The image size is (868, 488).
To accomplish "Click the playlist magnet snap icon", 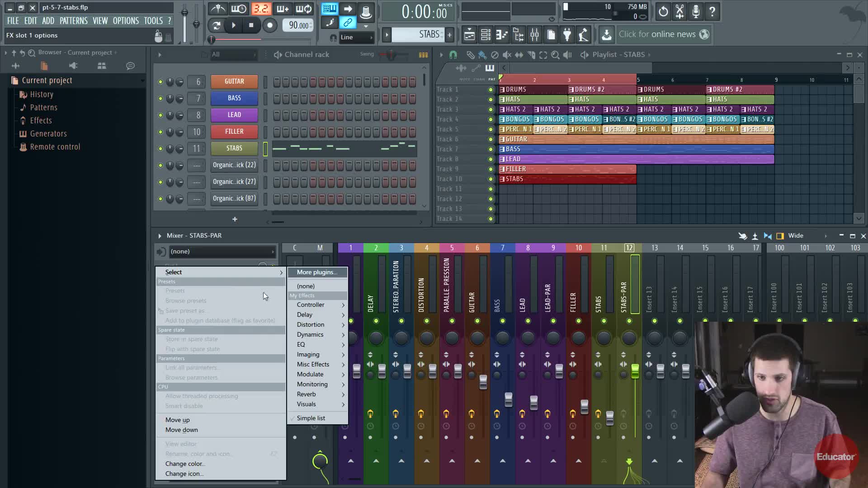I will 453,55.
